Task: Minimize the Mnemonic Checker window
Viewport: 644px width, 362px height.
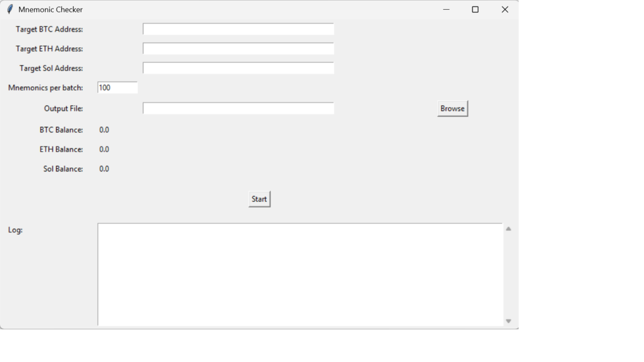Action: tap(446, 10)
